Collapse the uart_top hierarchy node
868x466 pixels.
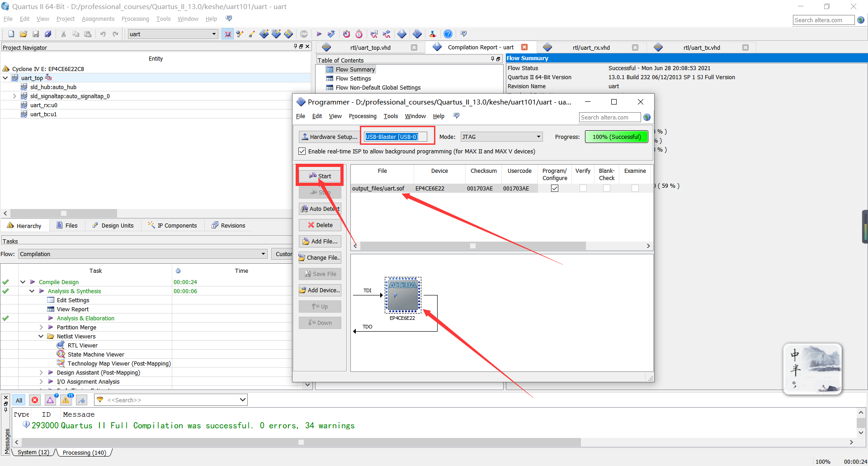pos(5,78)
